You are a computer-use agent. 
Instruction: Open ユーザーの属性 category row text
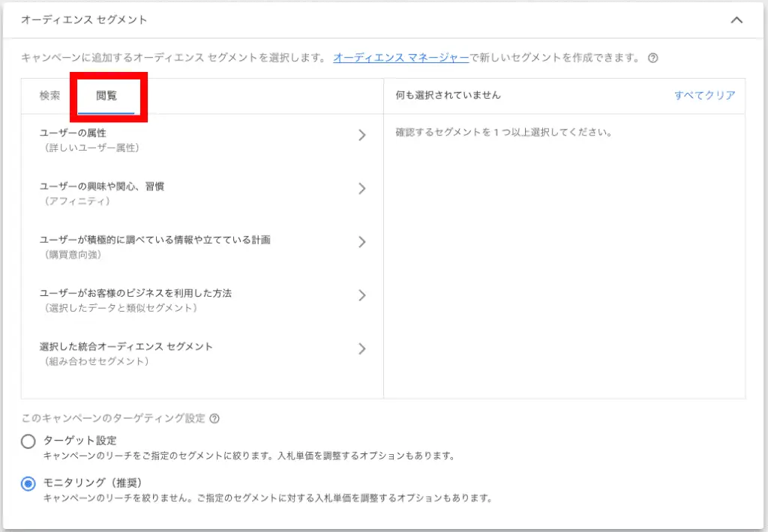73,133
